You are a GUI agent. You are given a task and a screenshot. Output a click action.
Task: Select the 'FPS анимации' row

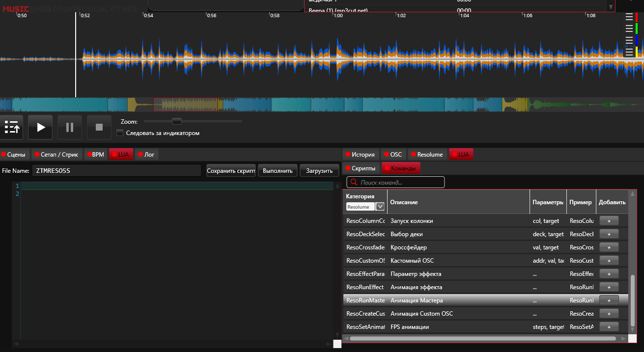pos(485,327)
